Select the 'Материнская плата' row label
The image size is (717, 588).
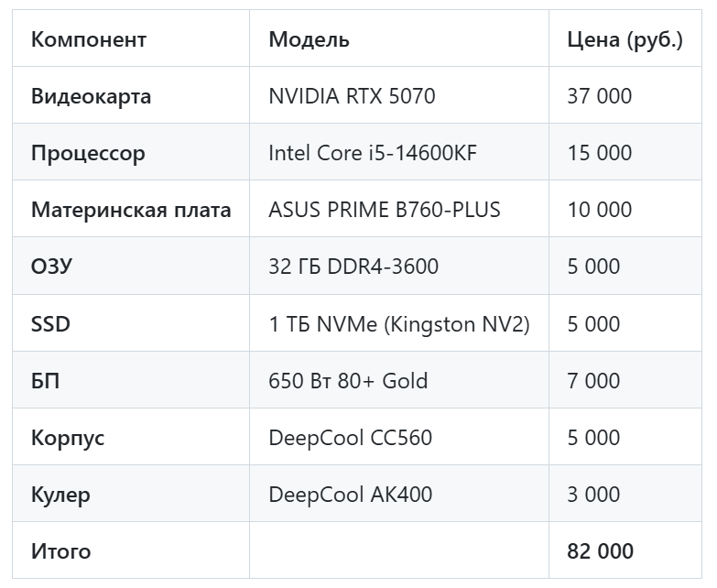point(131,210)
